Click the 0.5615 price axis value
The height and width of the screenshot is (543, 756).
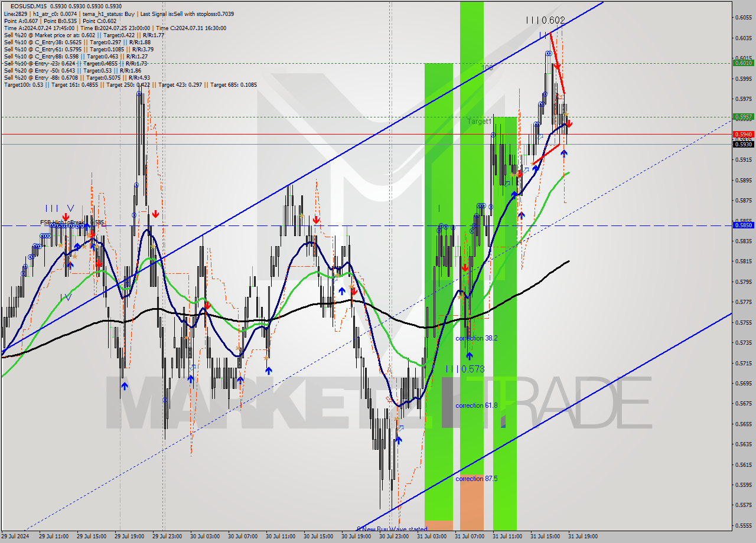744,465
